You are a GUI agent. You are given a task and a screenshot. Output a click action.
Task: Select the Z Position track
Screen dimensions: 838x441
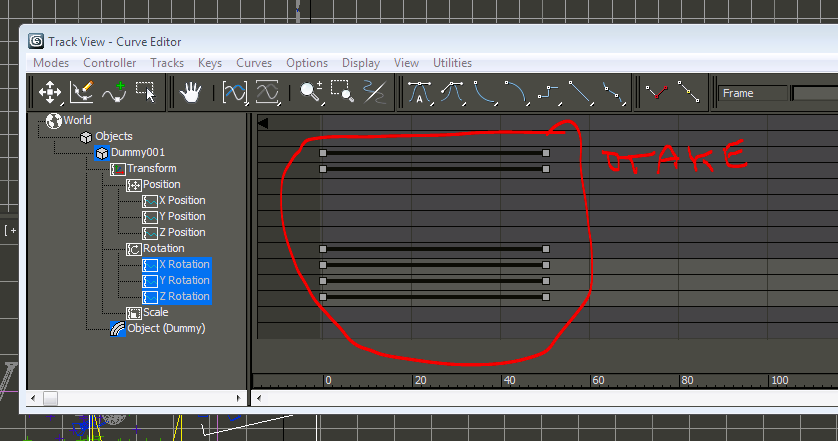pyautogui.click(x=182, y=233)
